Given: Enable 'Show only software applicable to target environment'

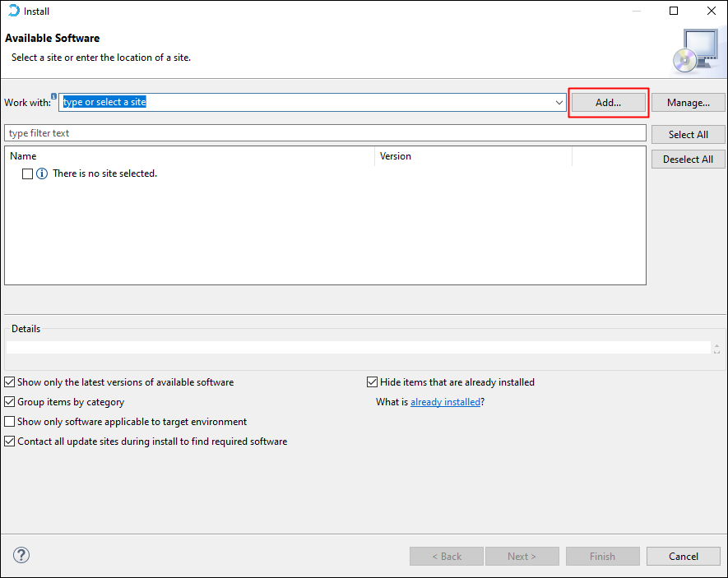Looking at the screenshot, I should [x=10, y=422].
